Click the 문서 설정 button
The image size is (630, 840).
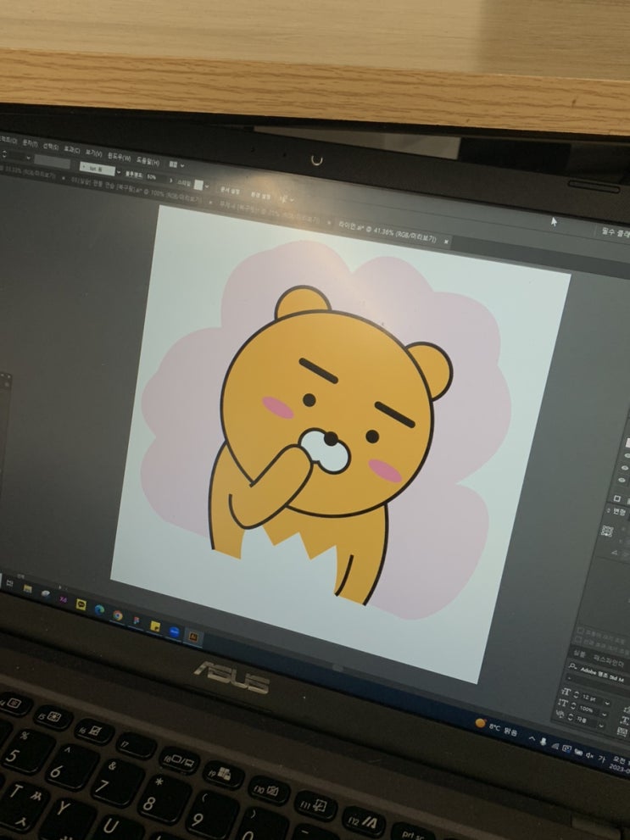point(230,191)
